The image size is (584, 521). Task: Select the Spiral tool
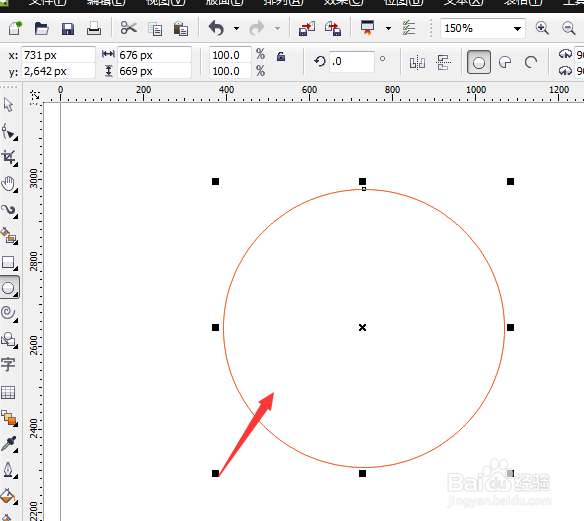[9, 313]
